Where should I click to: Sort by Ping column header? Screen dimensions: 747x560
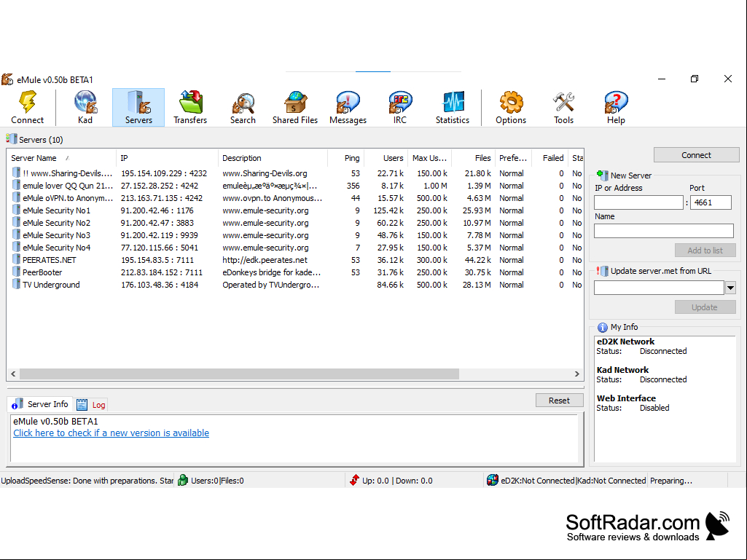point(346,158)
